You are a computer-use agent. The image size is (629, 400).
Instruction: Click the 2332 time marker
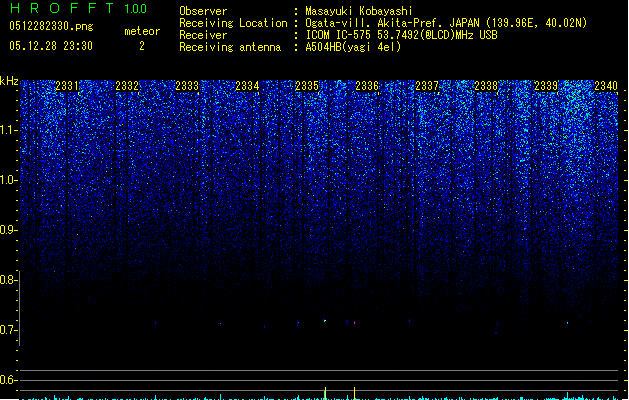127,86
